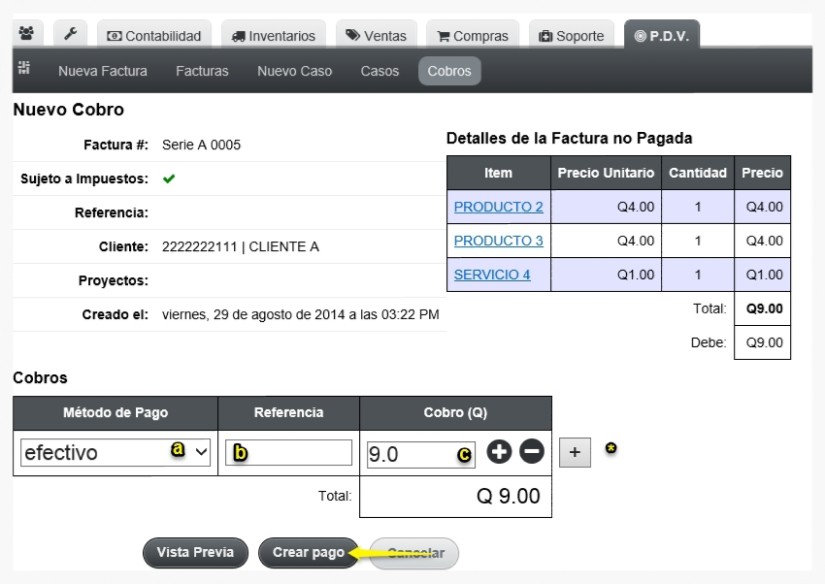Click the Precio Unitario column header
Screen dimensions: 825x584
[x=606, y=173]
